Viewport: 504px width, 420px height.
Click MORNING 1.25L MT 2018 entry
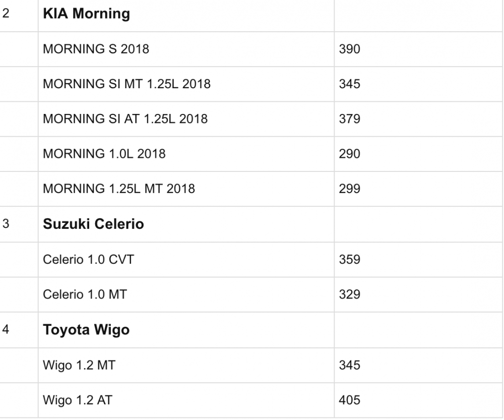tap(119, 189)
